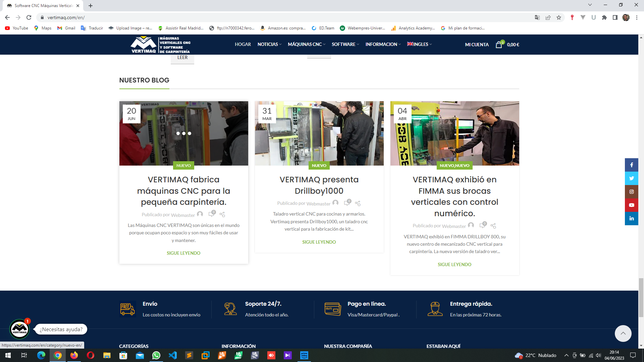The height and width of the screenshot is (362, 644).
Task: Open the Instagram social icon
Action: tap(631, 192)
